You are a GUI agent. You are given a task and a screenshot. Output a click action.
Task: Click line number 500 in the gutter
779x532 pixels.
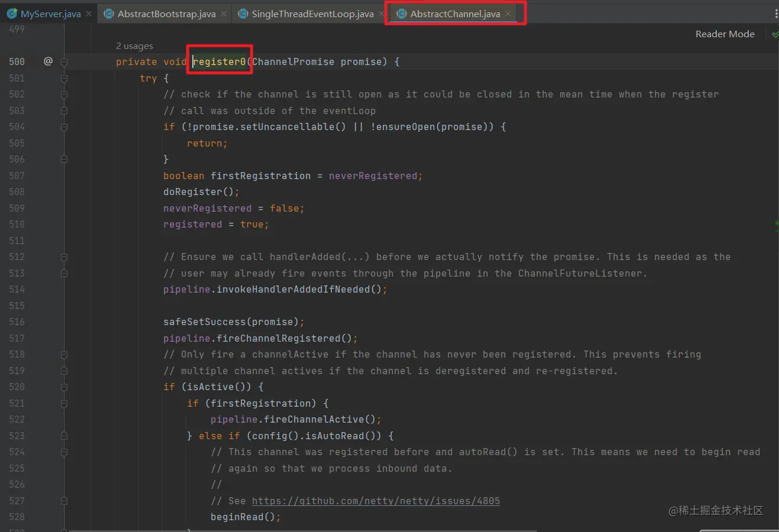click(17, 61)
